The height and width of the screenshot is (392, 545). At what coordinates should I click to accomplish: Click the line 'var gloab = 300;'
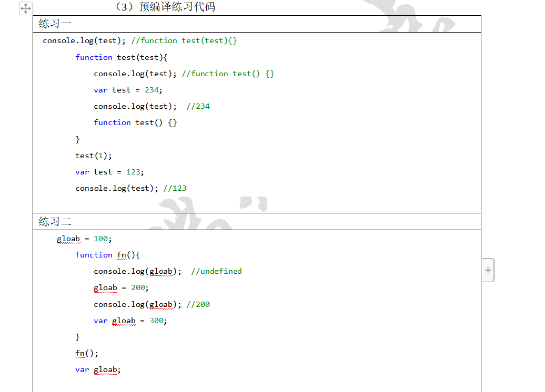130,321
